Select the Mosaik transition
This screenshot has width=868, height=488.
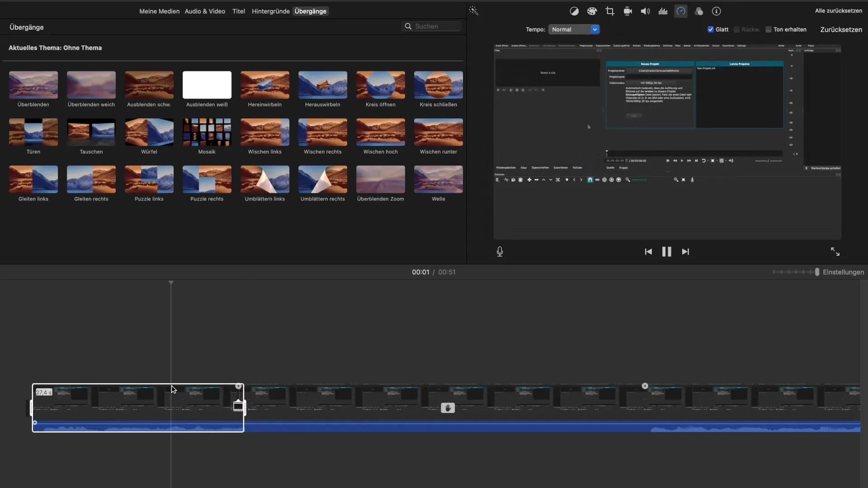coord(207,132)
